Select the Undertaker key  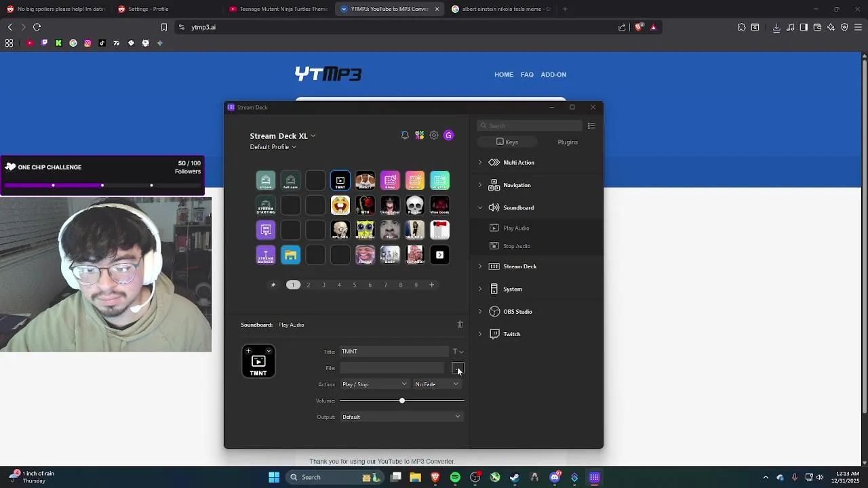(390, 205)
